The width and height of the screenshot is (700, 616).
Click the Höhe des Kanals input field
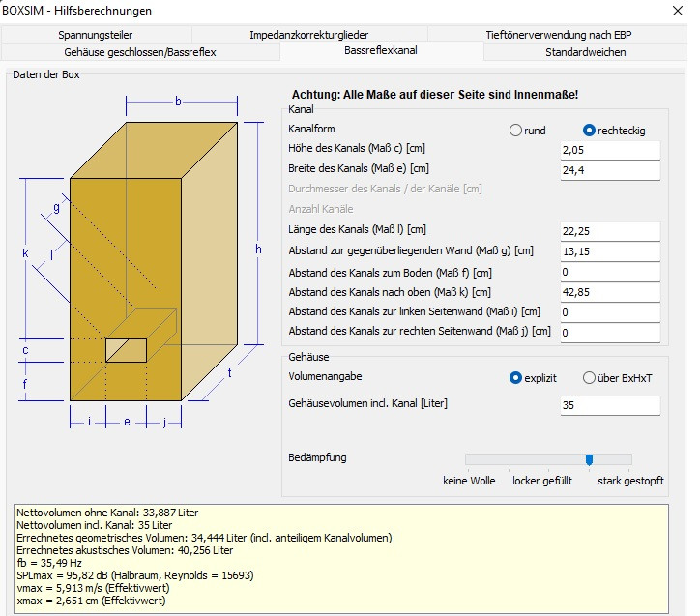610,151
